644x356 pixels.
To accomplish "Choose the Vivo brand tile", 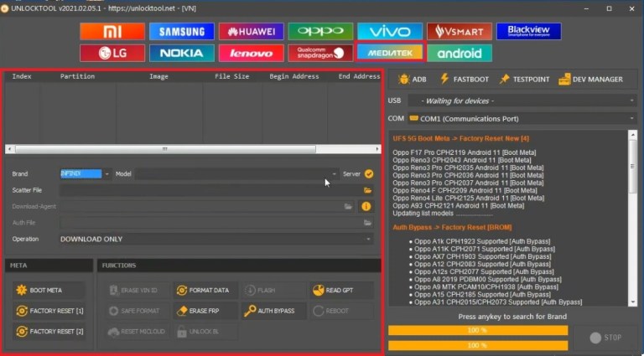I will 390,32.
